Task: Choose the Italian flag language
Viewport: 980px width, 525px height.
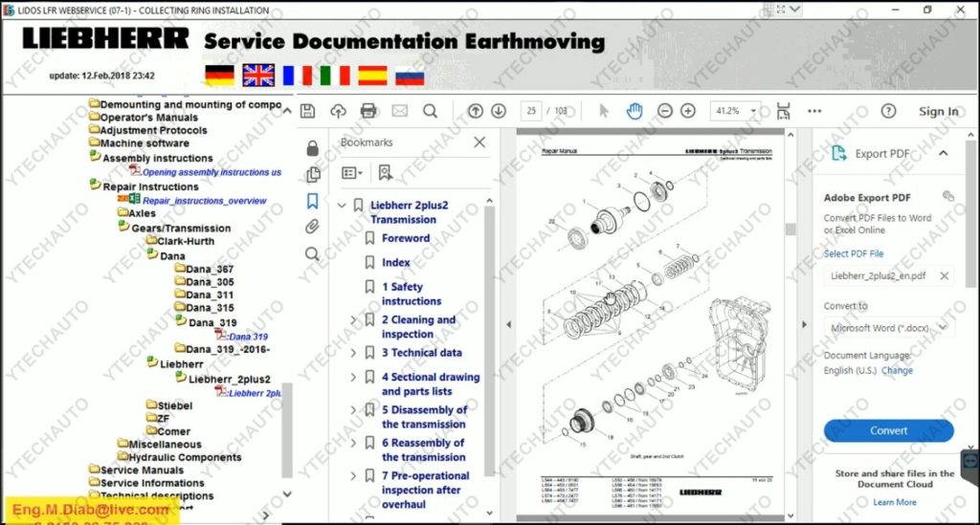Action: [x=335, y=76]
